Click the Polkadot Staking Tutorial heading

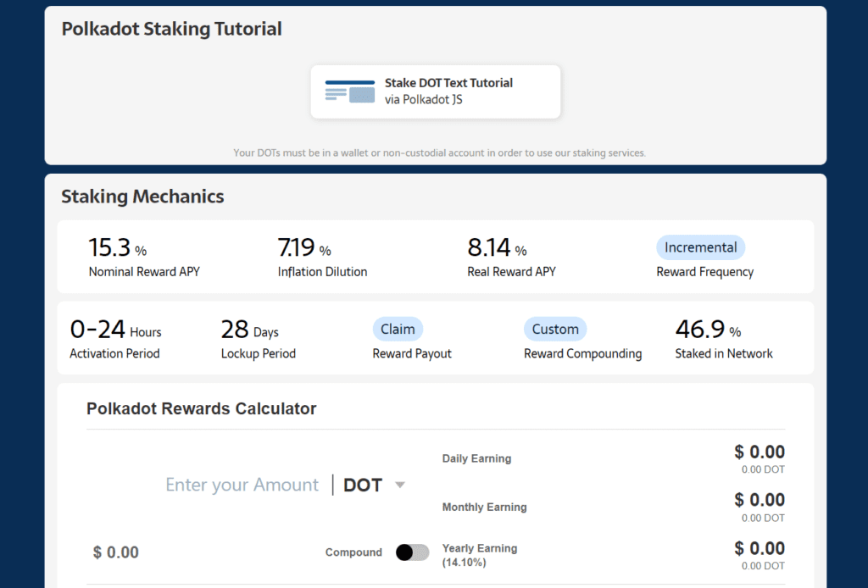coord(171,29)
